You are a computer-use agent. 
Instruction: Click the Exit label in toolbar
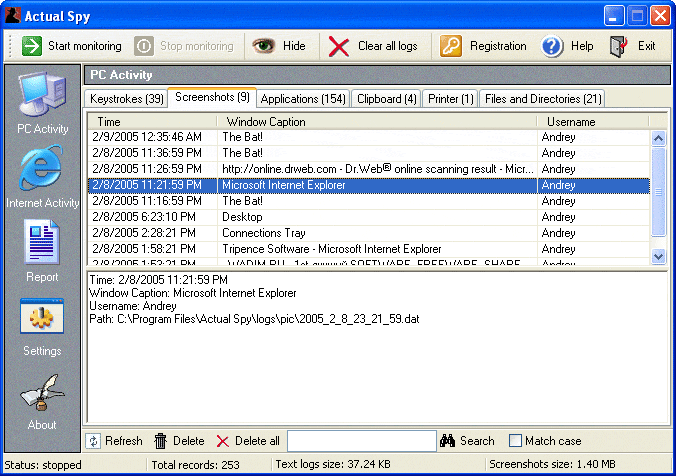click(646, 46)
